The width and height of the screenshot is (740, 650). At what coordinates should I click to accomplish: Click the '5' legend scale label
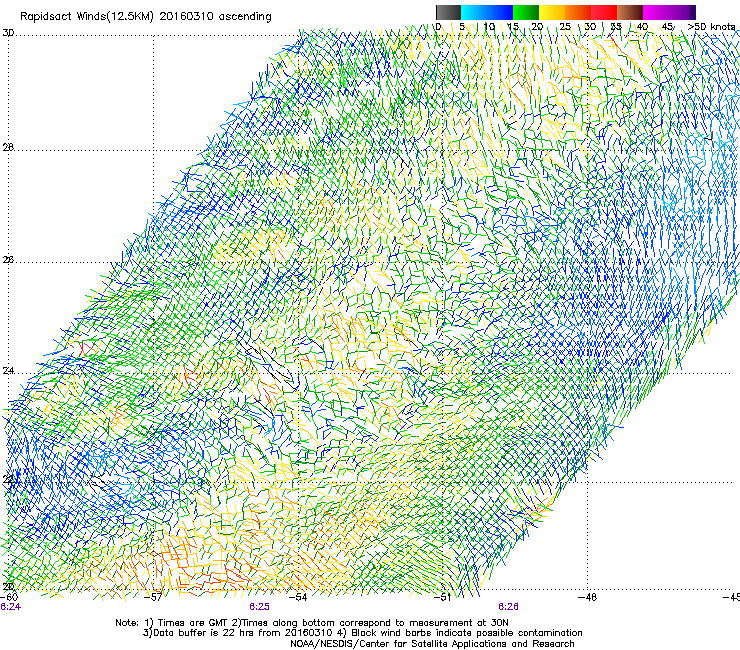click(x=462, y=27)
